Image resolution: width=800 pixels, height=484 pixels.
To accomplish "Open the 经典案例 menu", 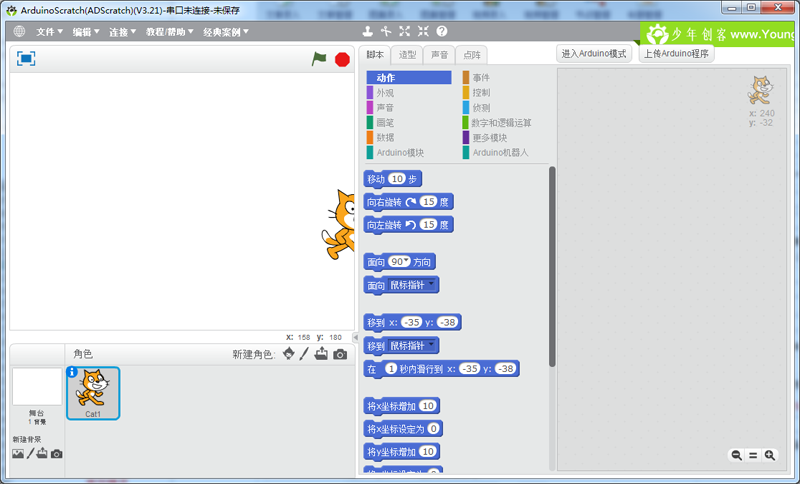I will (226, 32).
